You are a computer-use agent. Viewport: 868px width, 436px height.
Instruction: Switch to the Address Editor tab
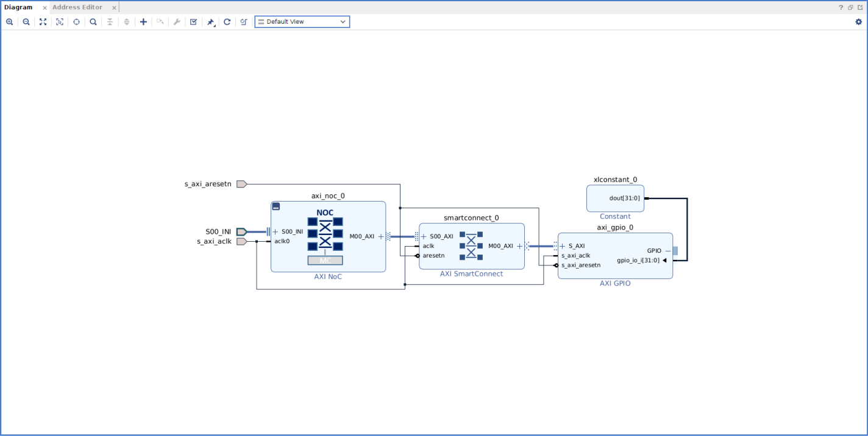click(x=76, y=7)
